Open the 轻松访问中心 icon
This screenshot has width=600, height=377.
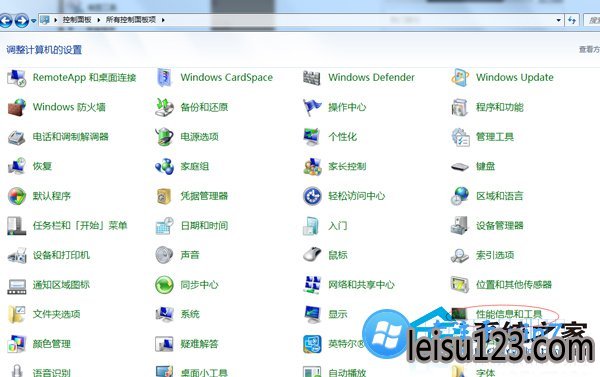312,196
